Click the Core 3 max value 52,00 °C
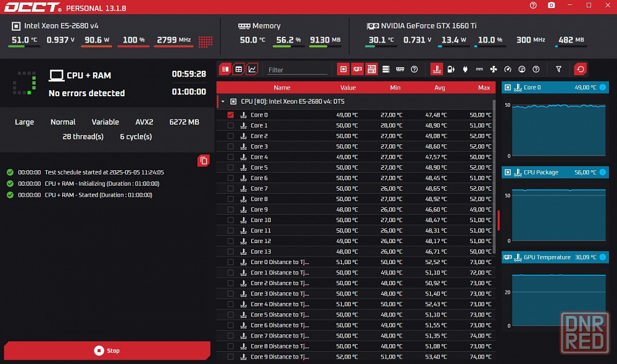 [x=480, y=146]
